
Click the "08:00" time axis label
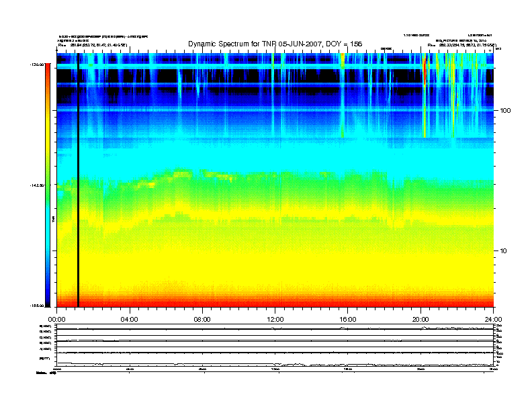202,320
